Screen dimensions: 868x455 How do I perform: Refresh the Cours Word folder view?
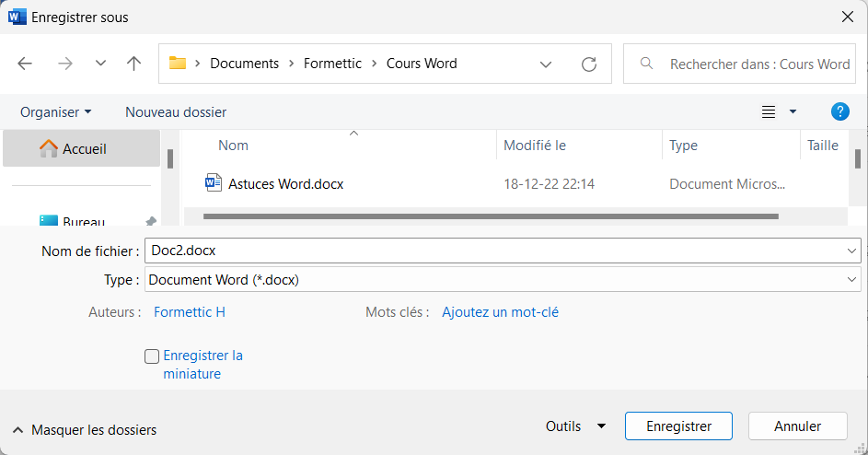[589, 64]
